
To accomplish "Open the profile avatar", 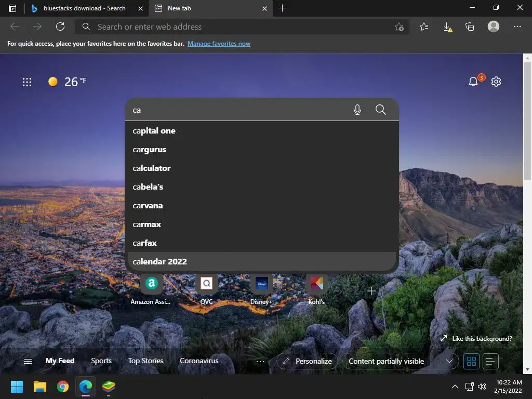I will [x=494, y=26].
